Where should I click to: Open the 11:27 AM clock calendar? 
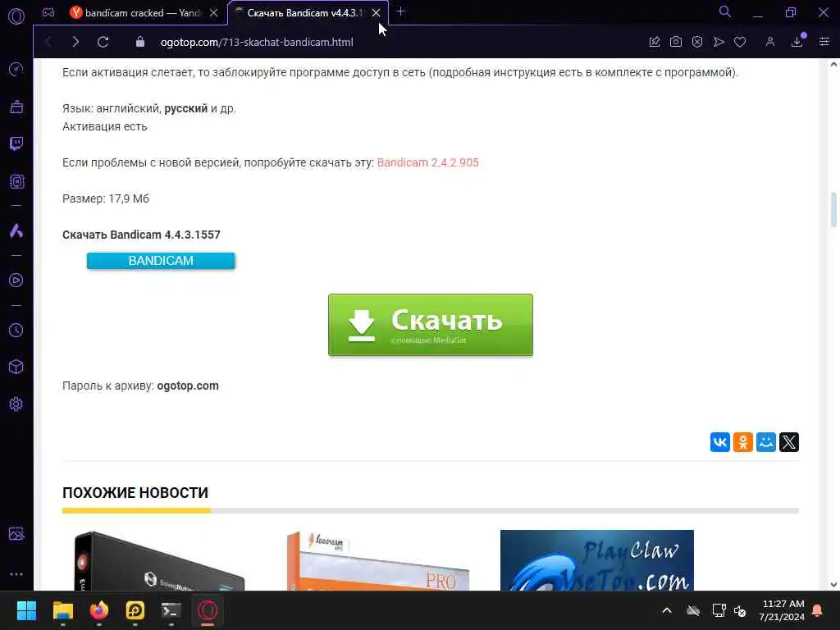pyautogui.click(x=782, y=610)
